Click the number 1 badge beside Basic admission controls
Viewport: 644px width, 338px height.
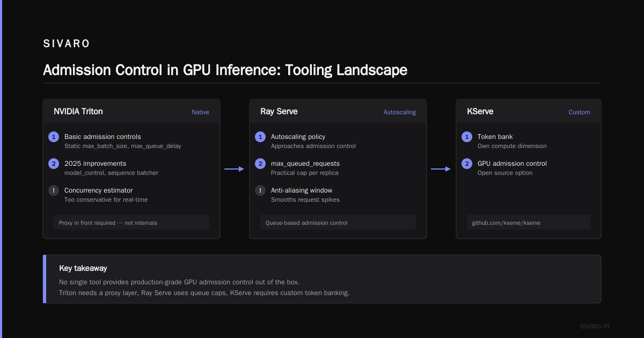coord(54,137)
